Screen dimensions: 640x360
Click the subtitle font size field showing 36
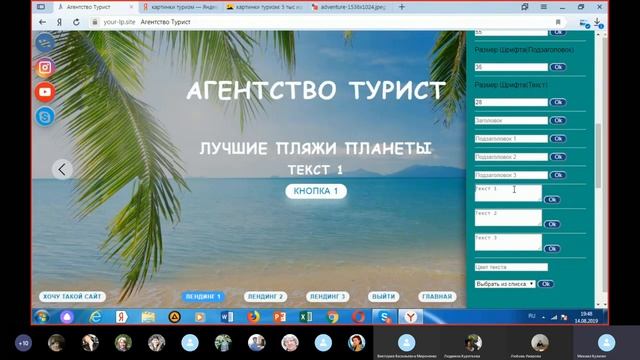coord(511,67)
